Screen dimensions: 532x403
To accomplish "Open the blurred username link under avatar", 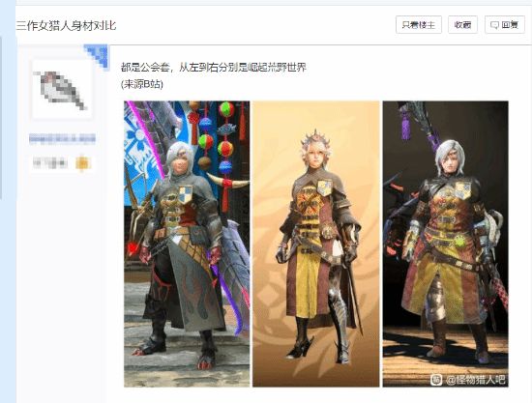I will click(x=62, y=138).
